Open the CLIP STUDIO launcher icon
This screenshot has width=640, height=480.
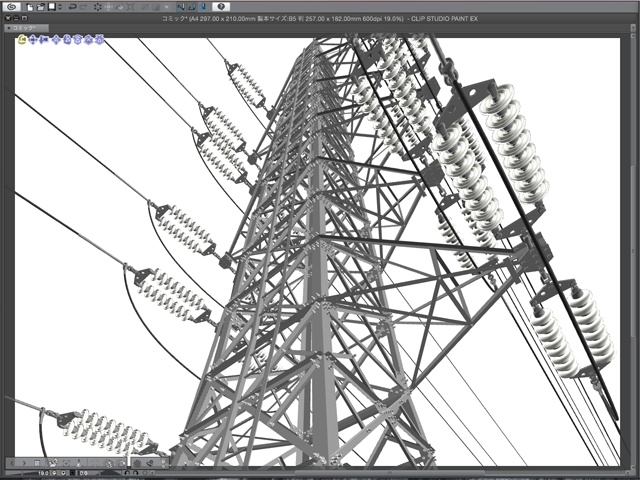click(x=12, y=7)
